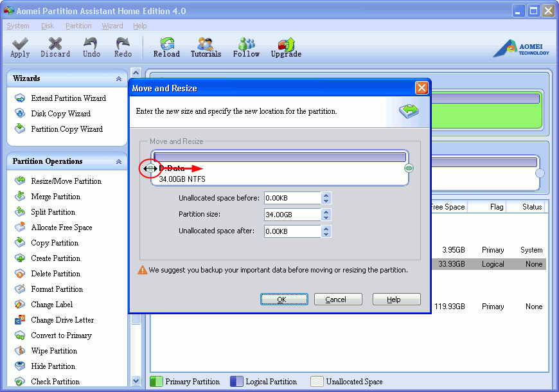Screen dimensions: 559x392
Task: Close the Move and Resize dialog
Action: [x=421, y=87]
